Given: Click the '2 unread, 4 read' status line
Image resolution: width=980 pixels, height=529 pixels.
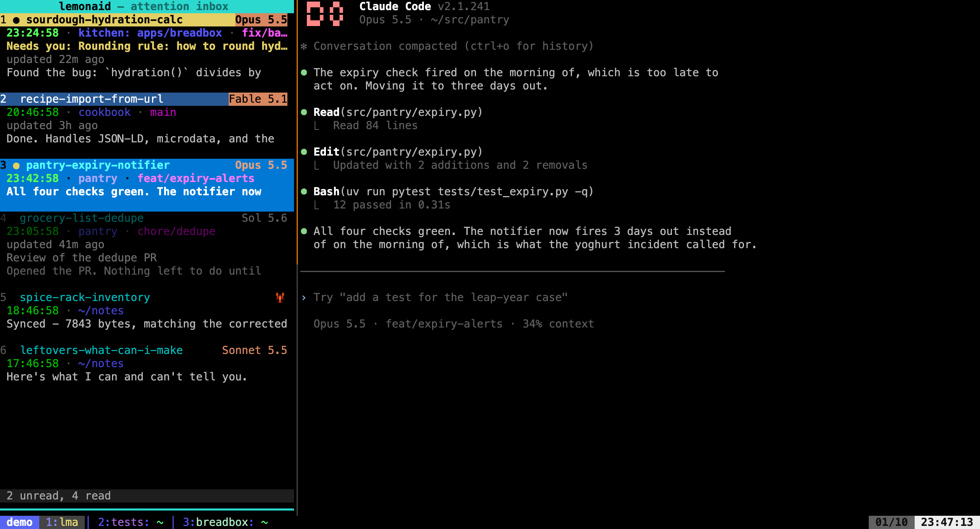Looking at the screenshot, I should 59,496.
